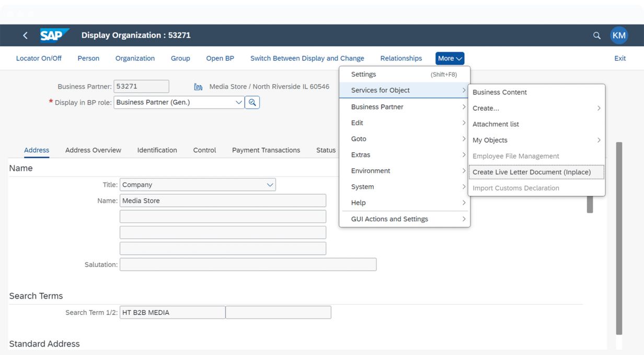Click the Exit button
This screenshot has height=355, width=644.
[620, 58]
